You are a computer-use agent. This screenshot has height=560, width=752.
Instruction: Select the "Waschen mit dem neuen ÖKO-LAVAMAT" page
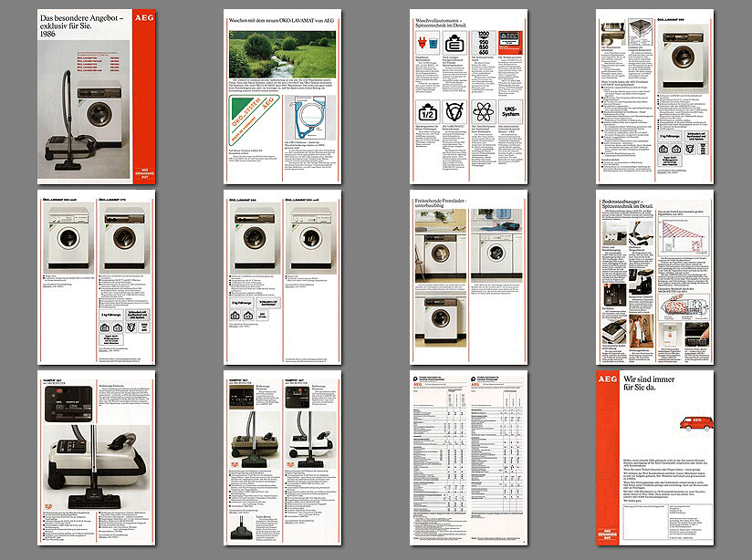283,97
